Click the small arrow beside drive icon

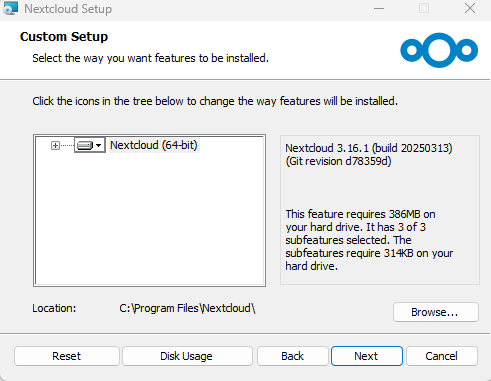99,145
